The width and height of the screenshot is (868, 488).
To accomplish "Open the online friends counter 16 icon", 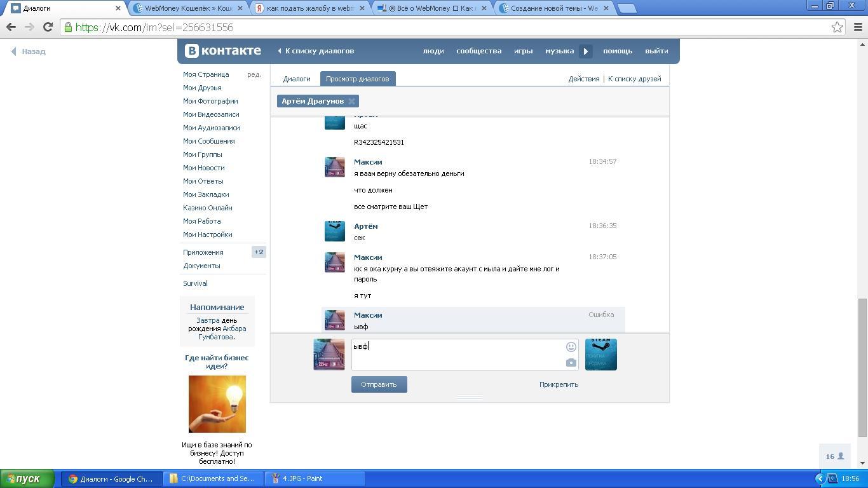I will tap(835, 456).
